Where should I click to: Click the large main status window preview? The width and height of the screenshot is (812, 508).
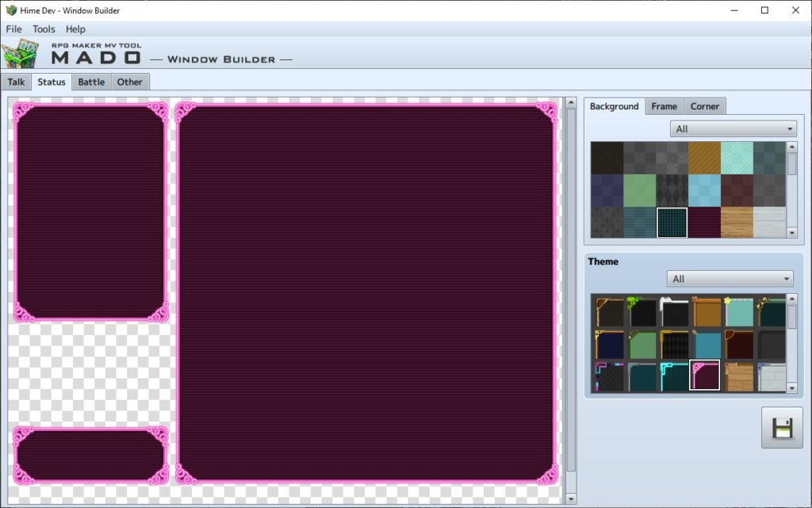366,293
